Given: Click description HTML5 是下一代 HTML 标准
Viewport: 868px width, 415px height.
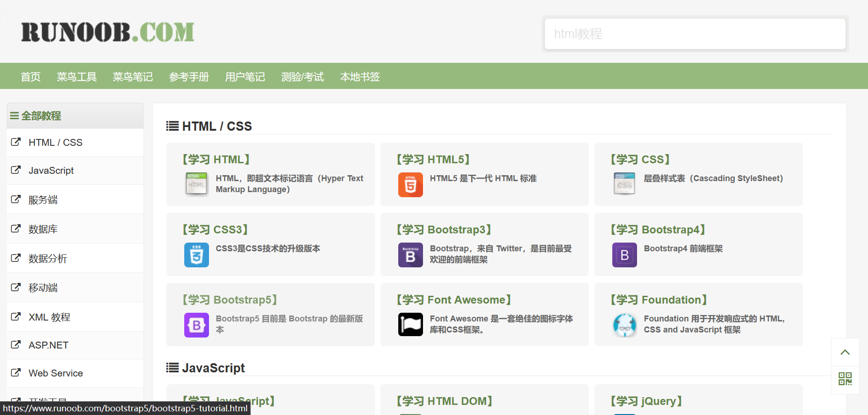Looking at the screenshot, I should pos(483,178).
